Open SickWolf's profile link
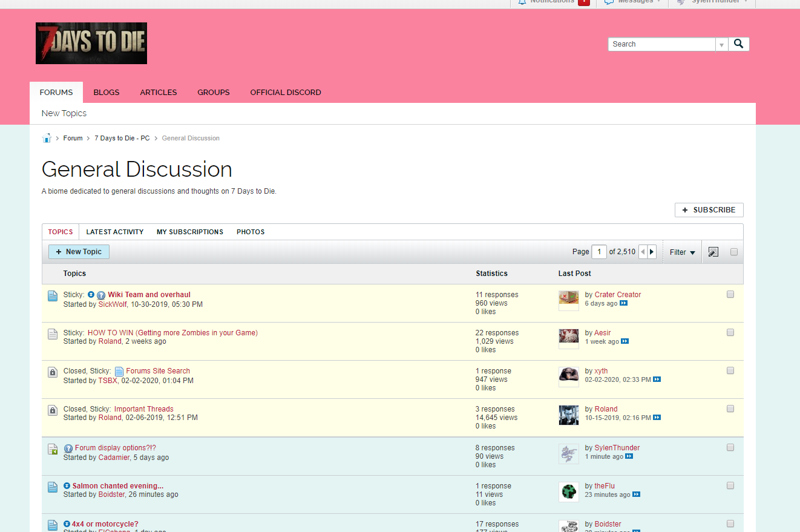This screenshot has height=532, width=800. (113, 304)
